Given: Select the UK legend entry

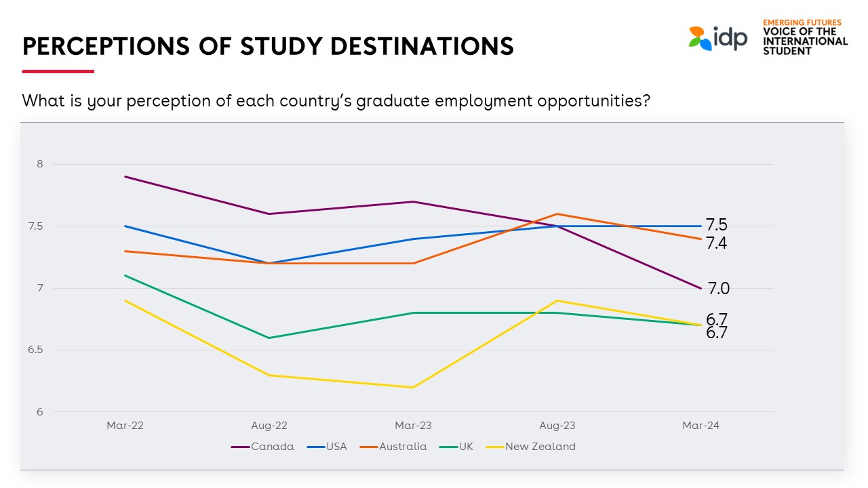Looking at the screenshot, I should click(x=466, y=447).
